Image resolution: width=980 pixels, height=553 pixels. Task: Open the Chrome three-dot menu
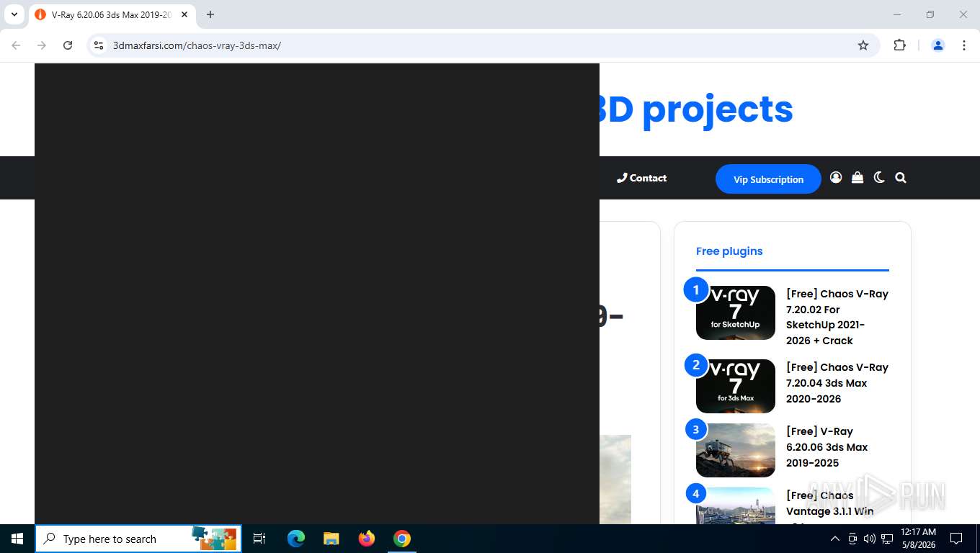click(964, 45)
